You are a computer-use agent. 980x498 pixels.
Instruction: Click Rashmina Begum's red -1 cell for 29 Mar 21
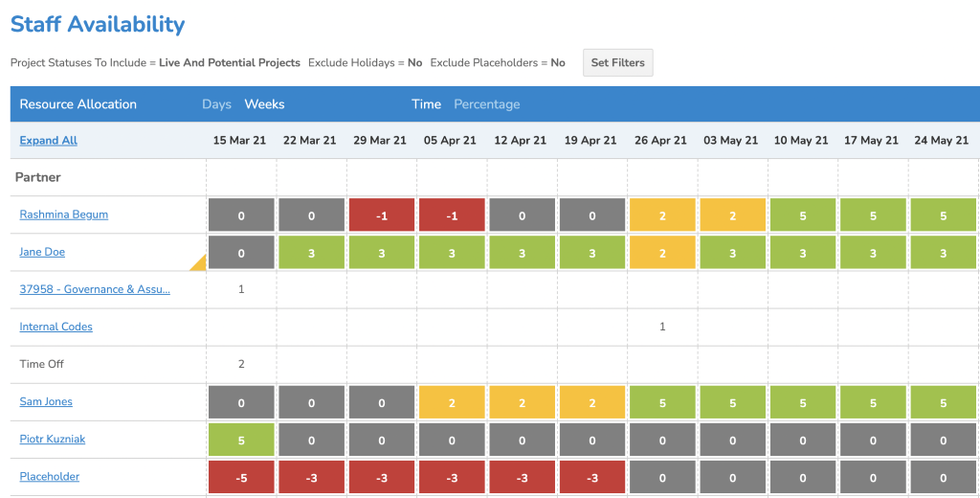[381, 216]
